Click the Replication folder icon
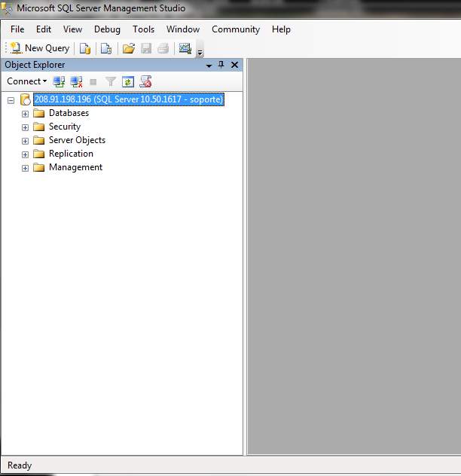This screenshot has width=461, height=476. pos(39,154)
